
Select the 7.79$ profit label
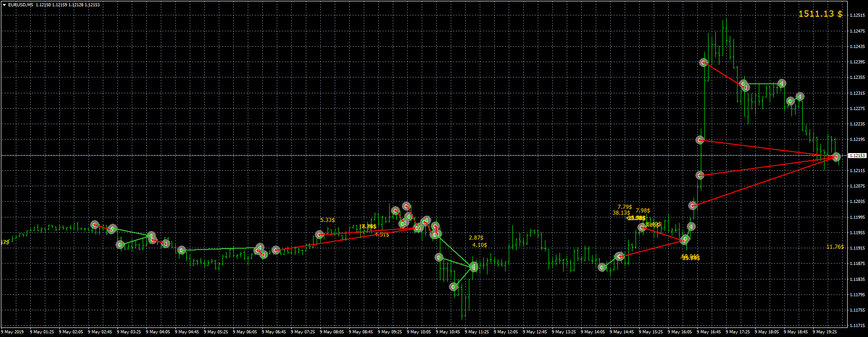625,207
